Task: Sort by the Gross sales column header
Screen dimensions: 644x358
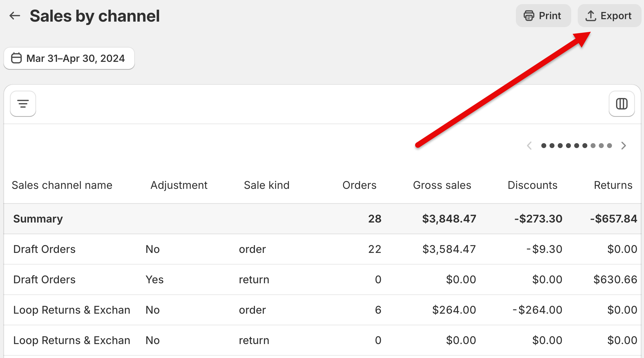Action: coord(442,185)
